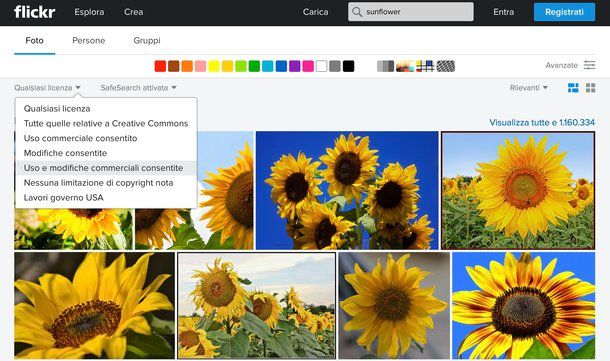Open the sunflower on gray background thumbnail

pos(394,305)
